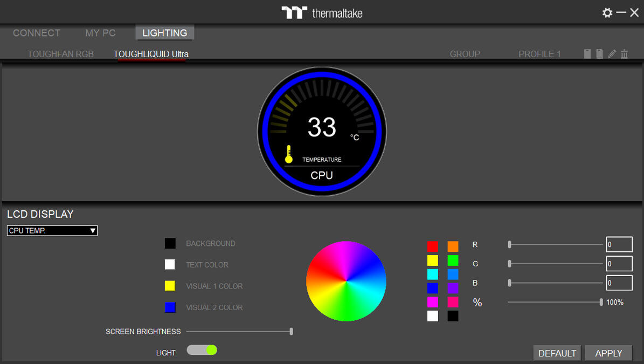Click the 100% intensity value

click(x=615, y=303)
